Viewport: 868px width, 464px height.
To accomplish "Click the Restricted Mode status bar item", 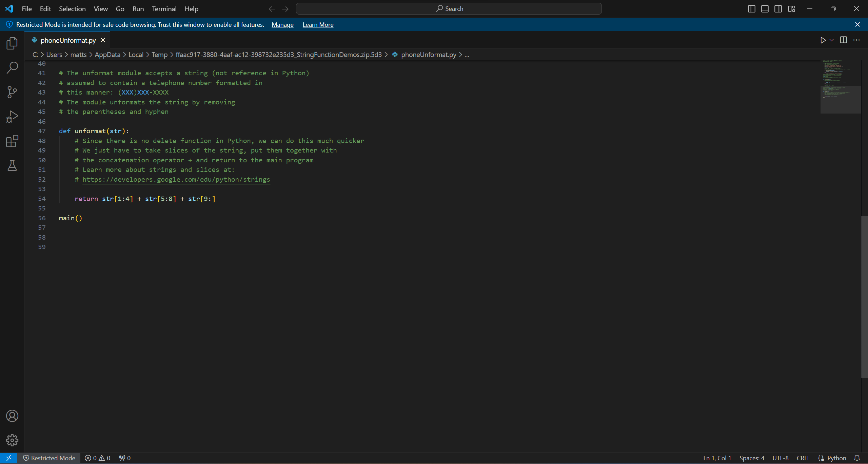I will [x=49, y=458].
